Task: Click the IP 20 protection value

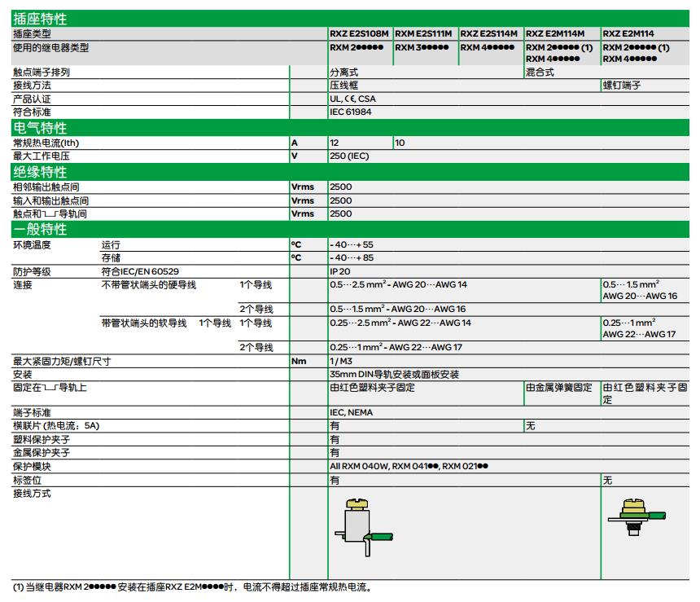Action: [x=340, y=271]
